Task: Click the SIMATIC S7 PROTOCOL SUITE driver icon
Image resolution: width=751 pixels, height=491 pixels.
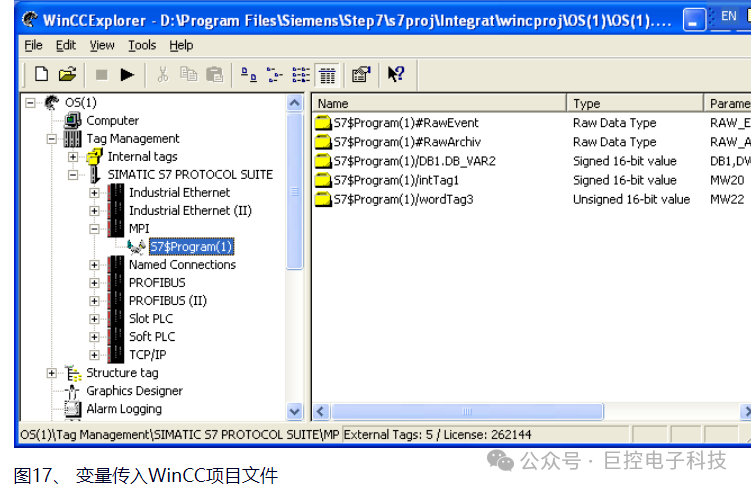Action: point(95,175)
